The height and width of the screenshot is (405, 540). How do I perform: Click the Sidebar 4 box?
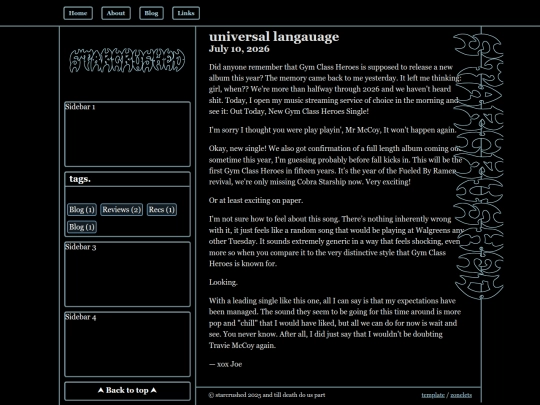pos(127,344)
